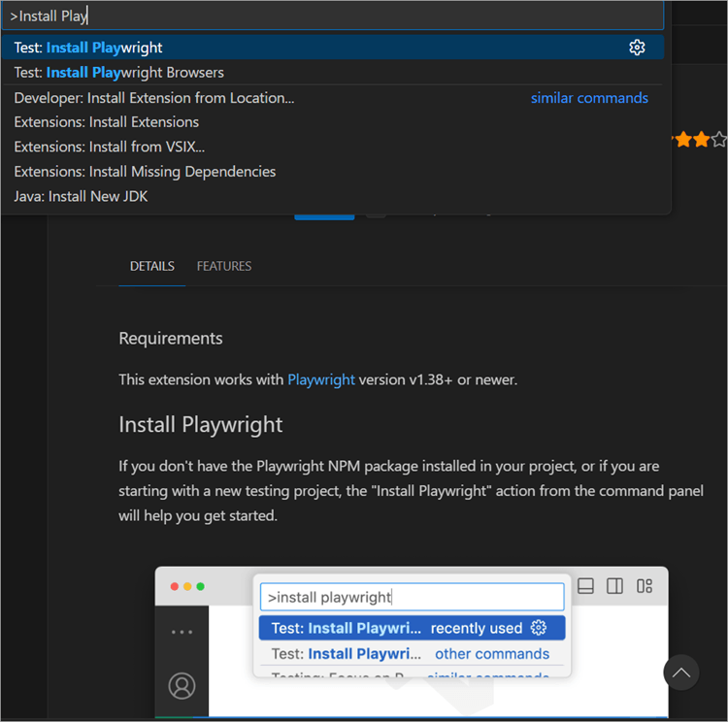Click the gear icon beside recently used
The image size is (728, 722).
[539, 628]
